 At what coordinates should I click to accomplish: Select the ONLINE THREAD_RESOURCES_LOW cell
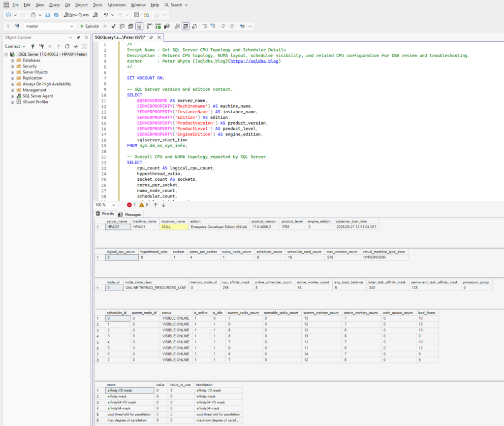tap(156, 288)
